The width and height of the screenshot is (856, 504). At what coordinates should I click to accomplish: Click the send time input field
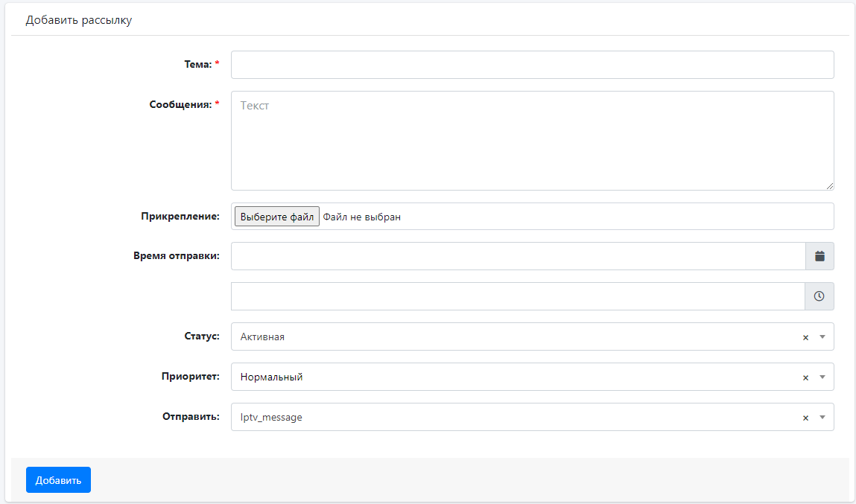tap(518, 296)
